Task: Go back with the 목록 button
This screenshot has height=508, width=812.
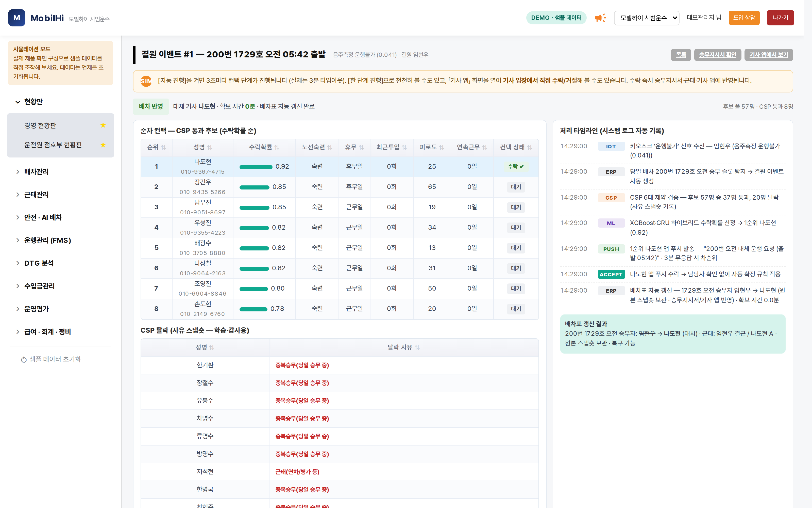Action: [681, 55]
